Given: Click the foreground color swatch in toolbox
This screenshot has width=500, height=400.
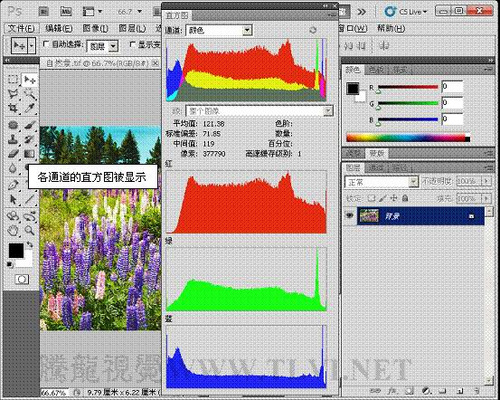Looking at the screenshot, I should [x=16, y=251].
